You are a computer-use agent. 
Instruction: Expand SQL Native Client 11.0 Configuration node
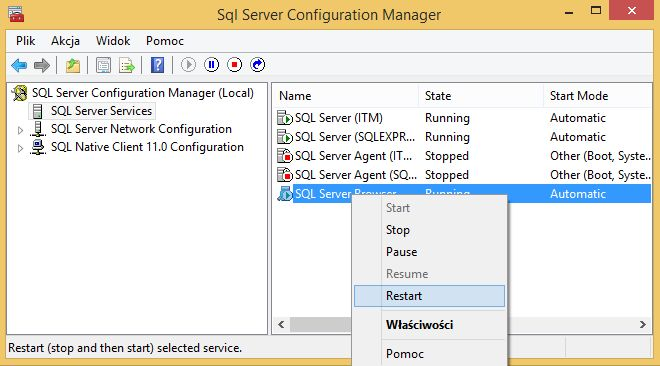[x=20, y=148]
